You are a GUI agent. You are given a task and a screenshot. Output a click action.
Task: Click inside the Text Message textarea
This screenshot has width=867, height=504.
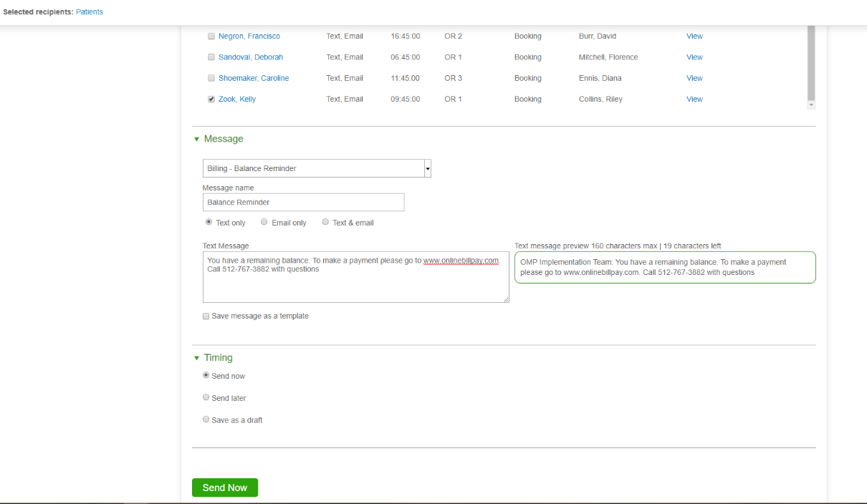[355, 283]
